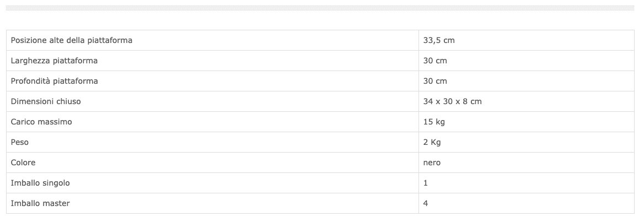
Task: Click the 'Carico massimo' label
Action: point(41,122)
